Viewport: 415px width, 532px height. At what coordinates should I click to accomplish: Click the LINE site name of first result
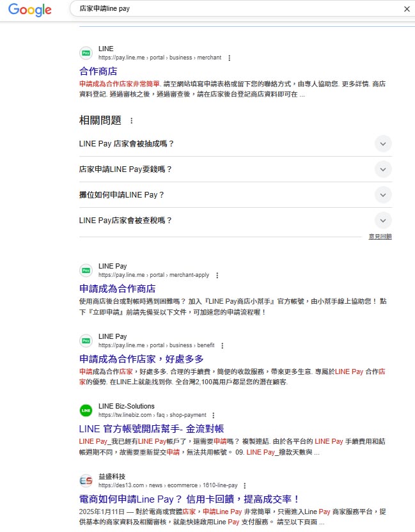106,49
